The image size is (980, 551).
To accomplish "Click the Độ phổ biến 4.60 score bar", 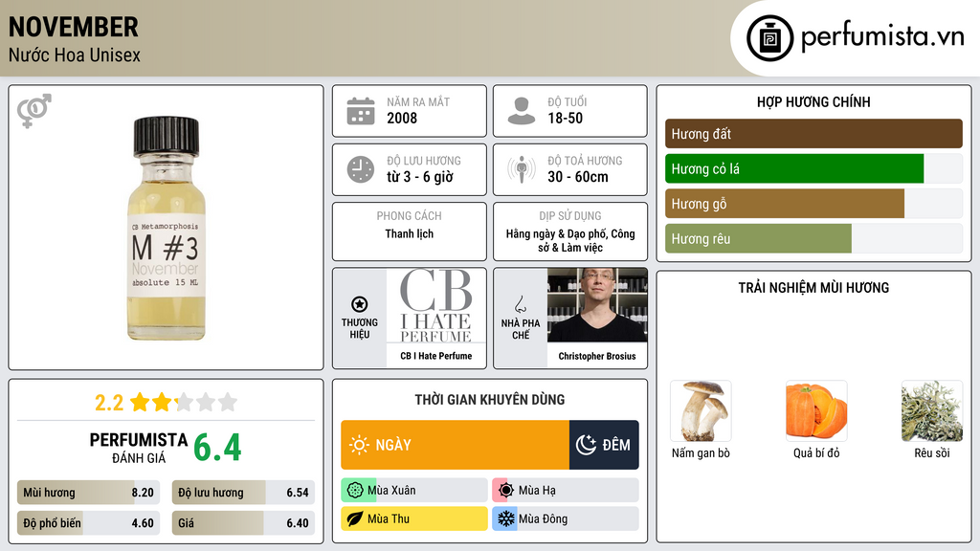I will point(88,523).
